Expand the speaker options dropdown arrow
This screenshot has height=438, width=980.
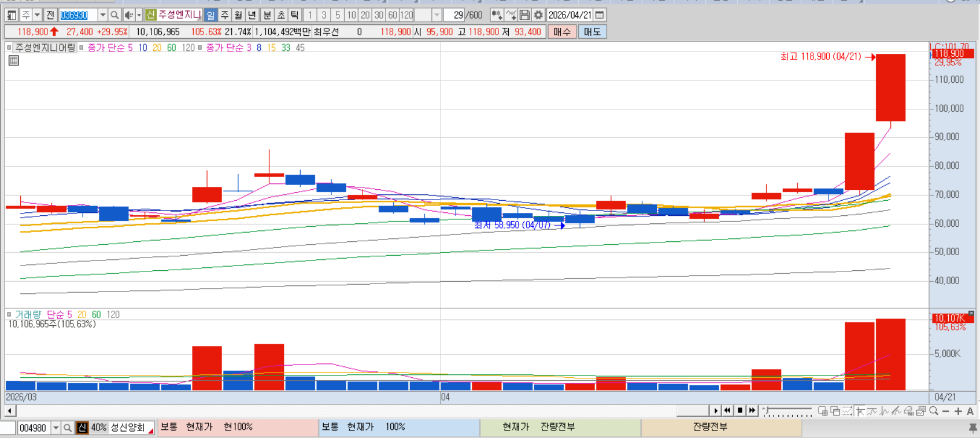(139, 15)
